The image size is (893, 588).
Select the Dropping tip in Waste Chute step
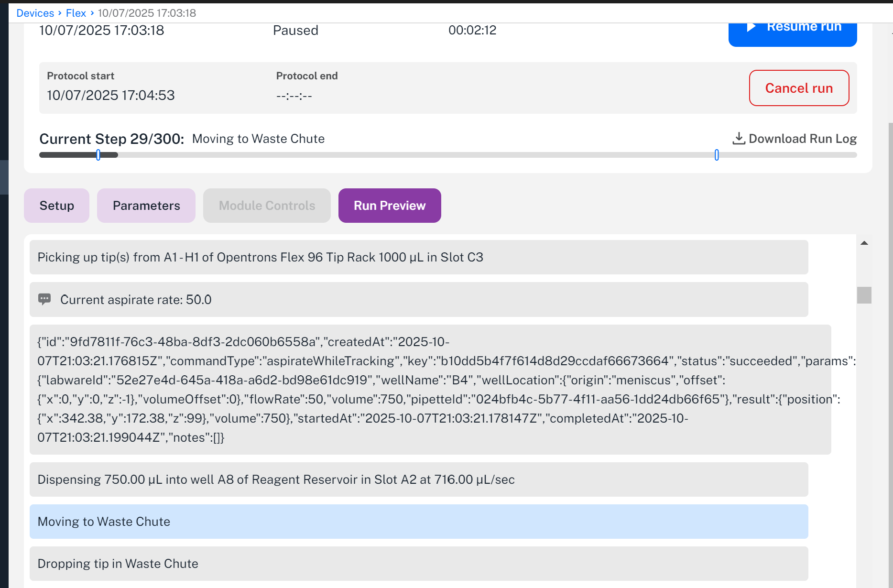click(418, 564)
